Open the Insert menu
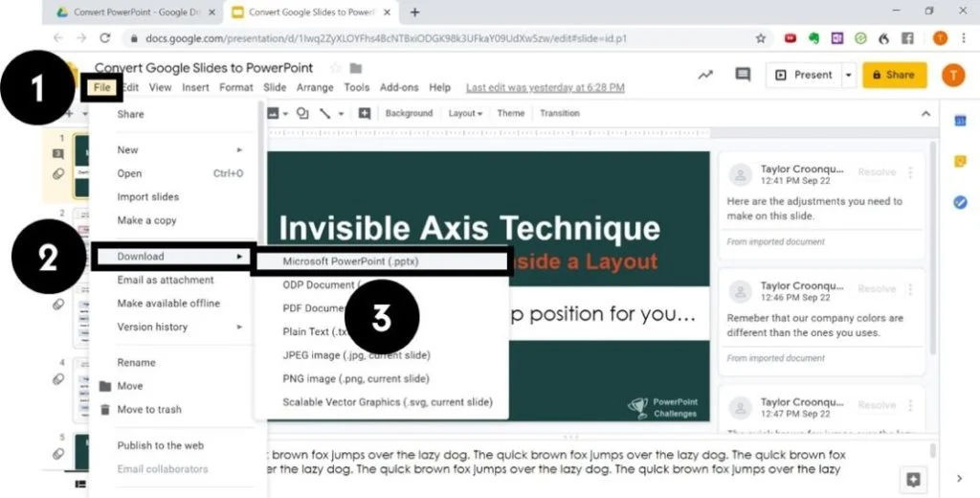Image resolution: width=980 pixels, height=498 pixels. pyautogui.click(x=195, y=87)
